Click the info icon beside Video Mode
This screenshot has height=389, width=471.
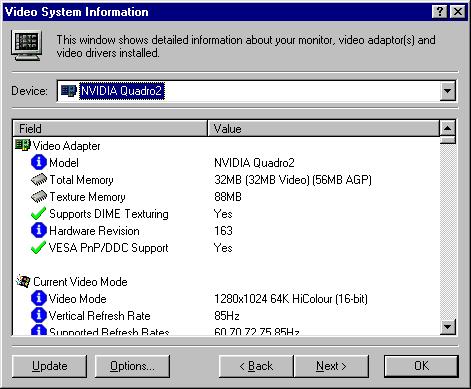coord(39,298)
